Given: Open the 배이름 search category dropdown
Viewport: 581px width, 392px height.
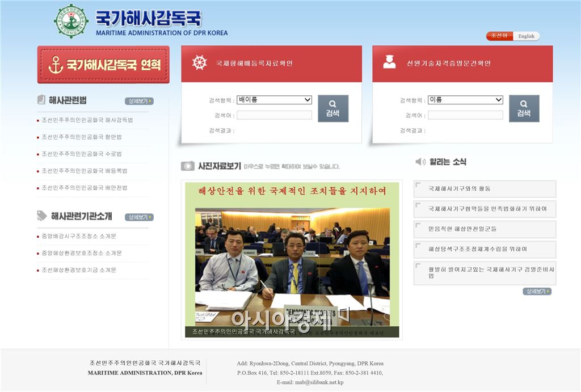Looking at the screenshot, I should [274, 100].
